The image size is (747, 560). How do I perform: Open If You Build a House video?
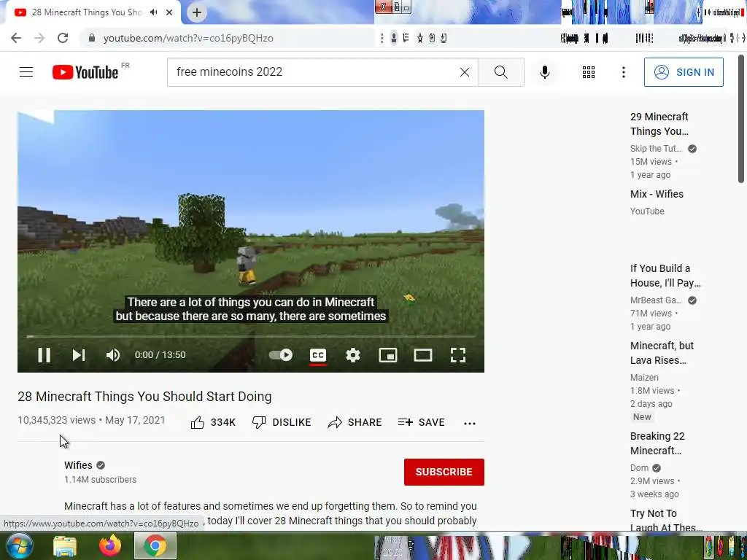[x=665, y=275]
